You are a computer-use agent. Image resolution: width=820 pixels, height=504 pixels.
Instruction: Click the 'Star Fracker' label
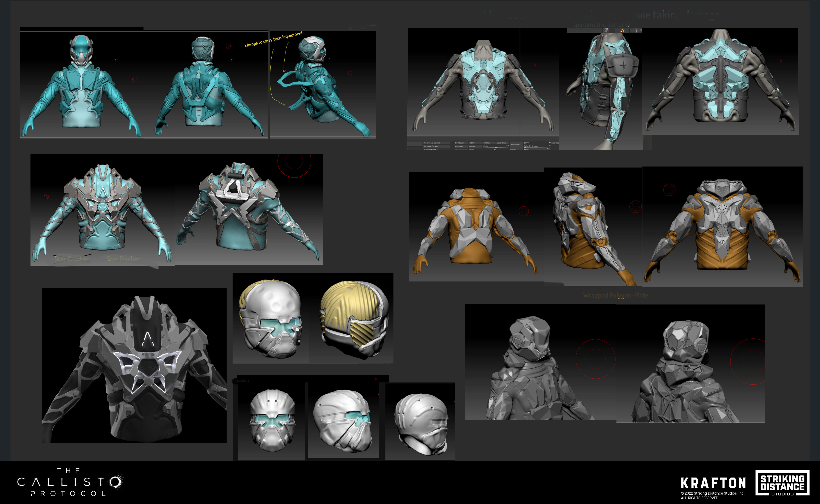pyautogui.click(x=123, y=259)
